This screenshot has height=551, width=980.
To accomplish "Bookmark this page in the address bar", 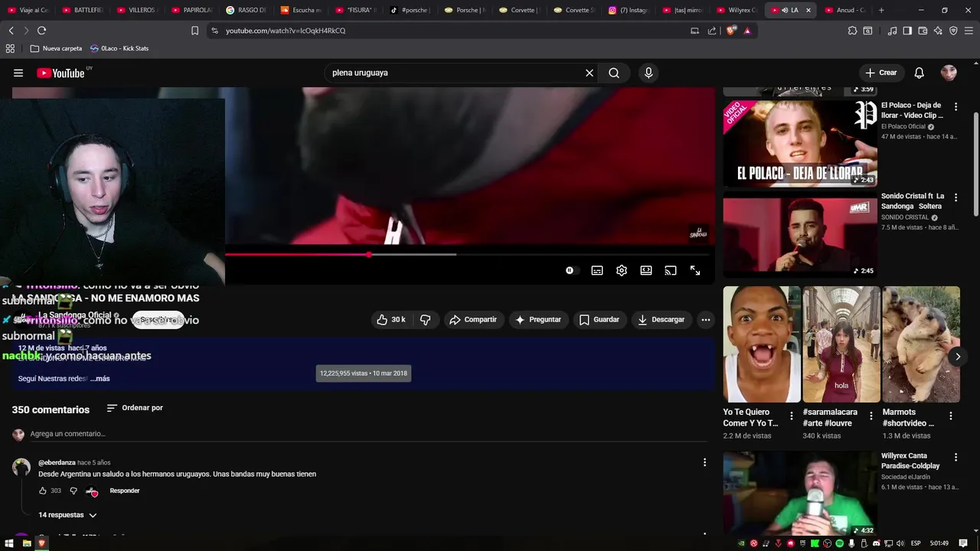I will pyautogui.click(x=194, y=31).
